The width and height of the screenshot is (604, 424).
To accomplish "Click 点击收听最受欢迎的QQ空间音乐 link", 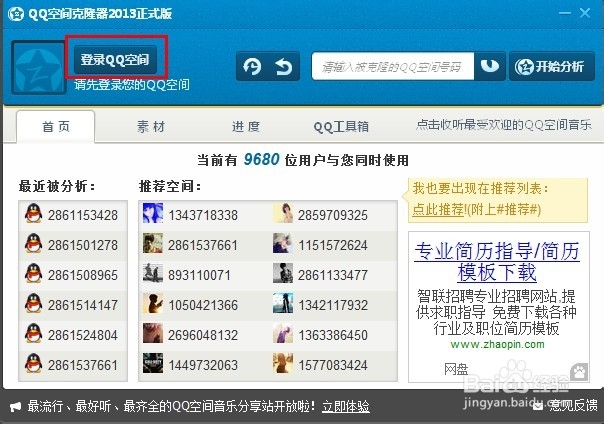I will click(504, 125).
